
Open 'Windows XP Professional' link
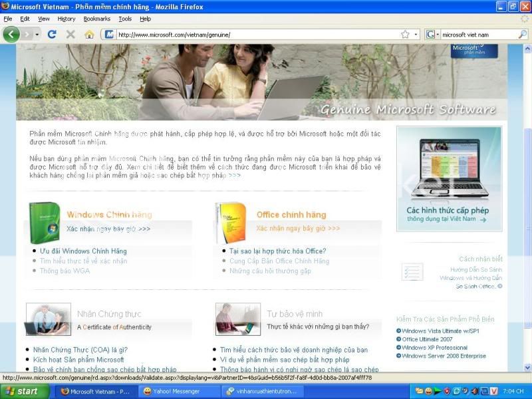[434, 348]
